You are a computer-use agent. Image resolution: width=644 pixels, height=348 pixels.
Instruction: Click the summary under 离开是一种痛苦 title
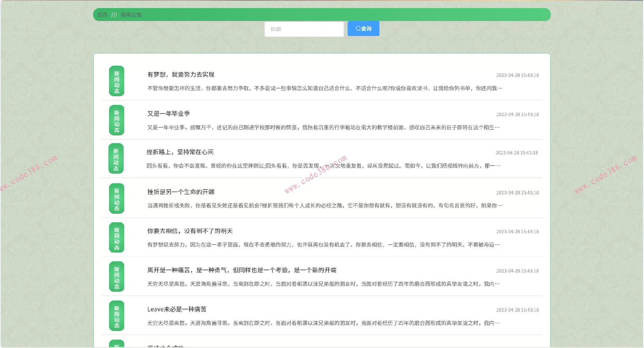point(323,284)
